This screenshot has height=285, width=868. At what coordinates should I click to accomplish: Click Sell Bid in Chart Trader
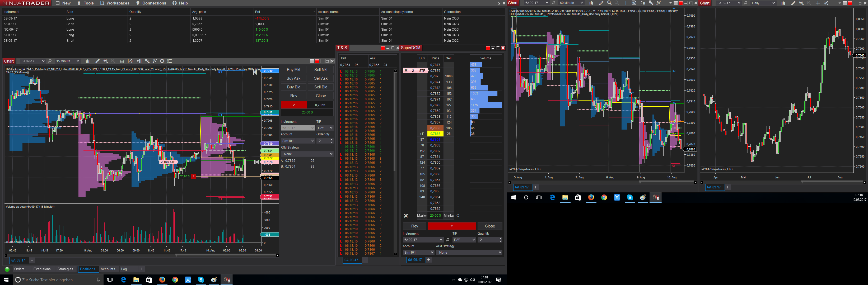point(321,87)
